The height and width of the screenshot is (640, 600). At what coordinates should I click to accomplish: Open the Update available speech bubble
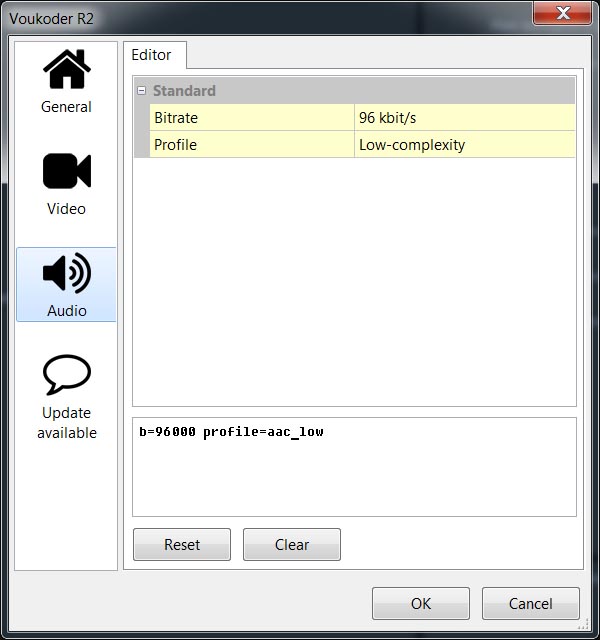(67, 374)
